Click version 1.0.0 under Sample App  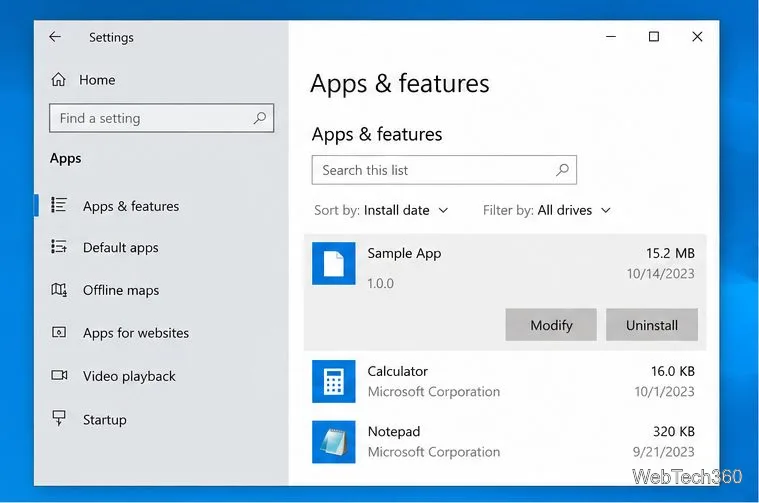pos(380,284)
